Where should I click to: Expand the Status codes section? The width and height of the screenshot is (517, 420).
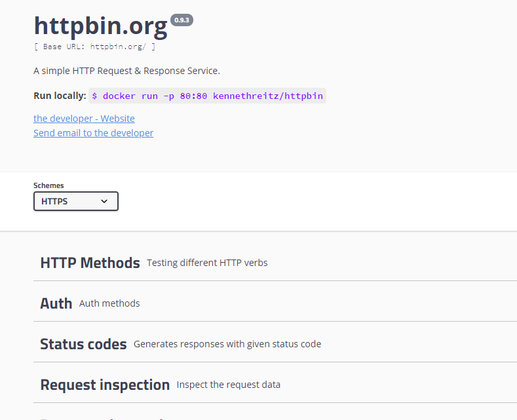coord(83,344)
